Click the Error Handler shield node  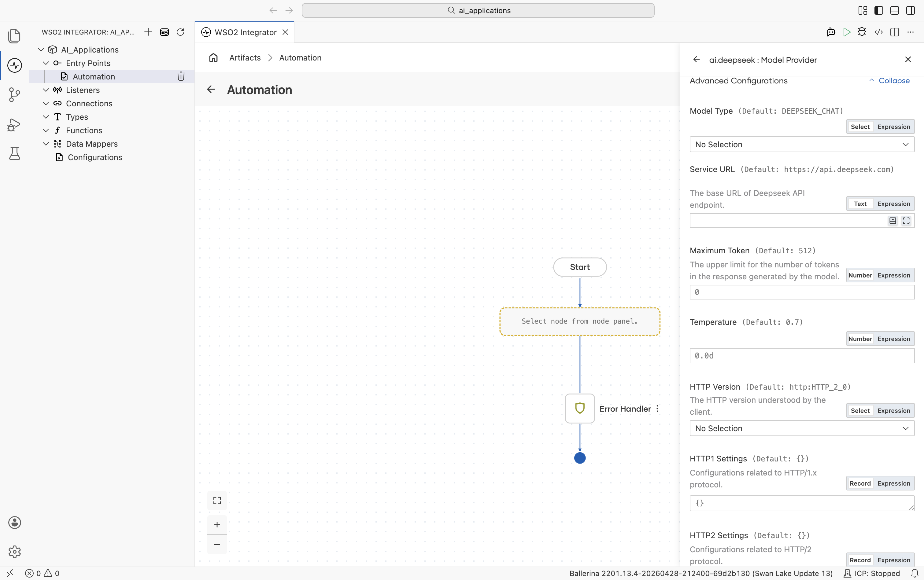pos(579,409)
